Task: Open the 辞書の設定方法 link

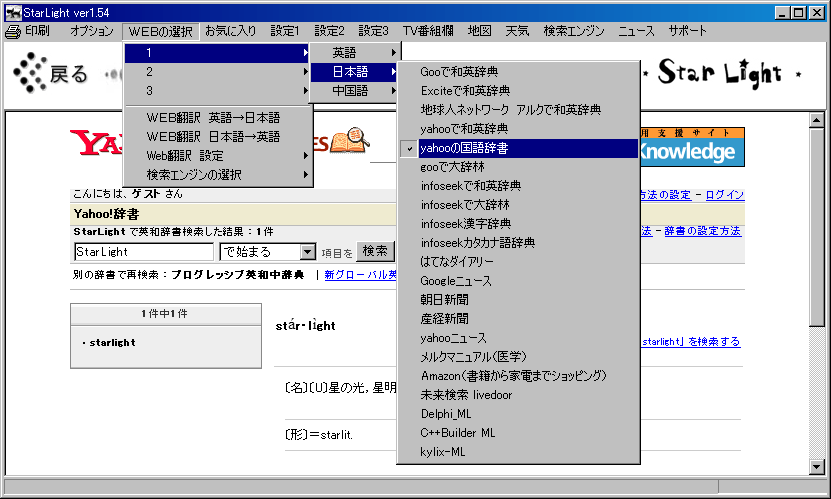Action: click(x=702, y=231)
